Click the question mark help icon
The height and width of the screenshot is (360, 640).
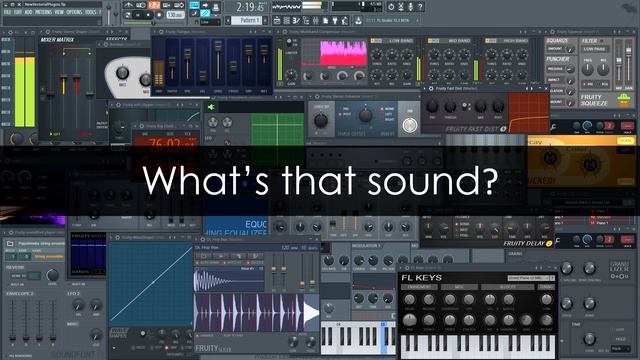coord(420,7)
